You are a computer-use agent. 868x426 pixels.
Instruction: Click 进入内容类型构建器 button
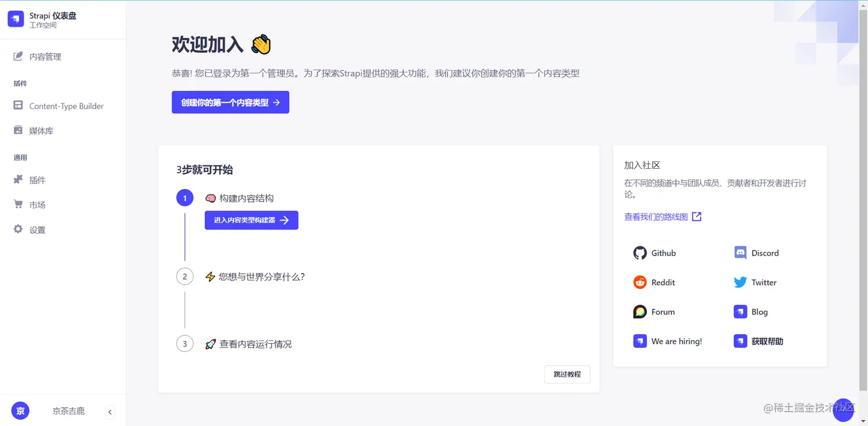(x=251, y=220)
